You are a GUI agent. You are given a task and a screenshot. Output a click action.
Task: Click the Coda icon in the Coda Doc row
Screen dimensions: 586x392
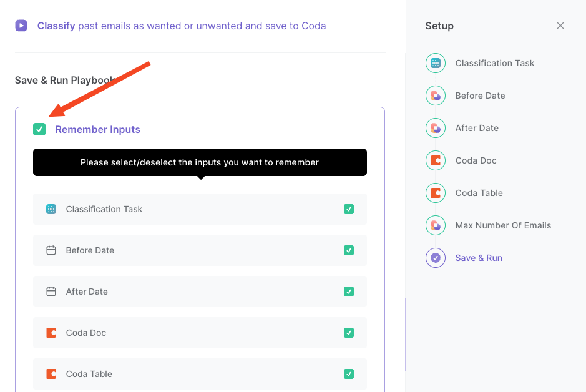51,333
